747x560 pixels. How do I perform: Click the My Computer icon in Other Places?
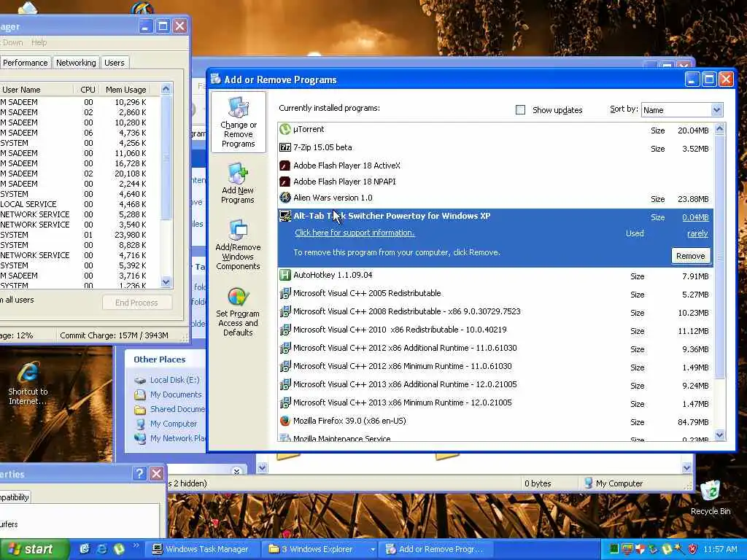(x=140, y=424)
